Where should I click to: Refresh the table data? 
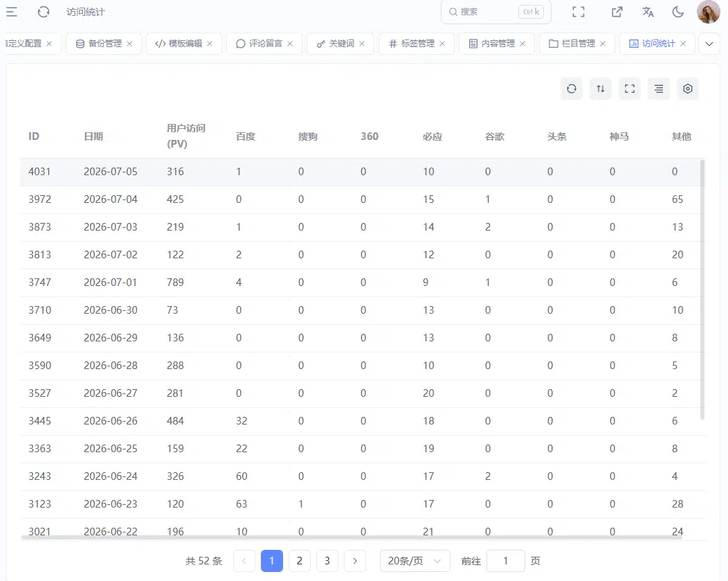572,89
